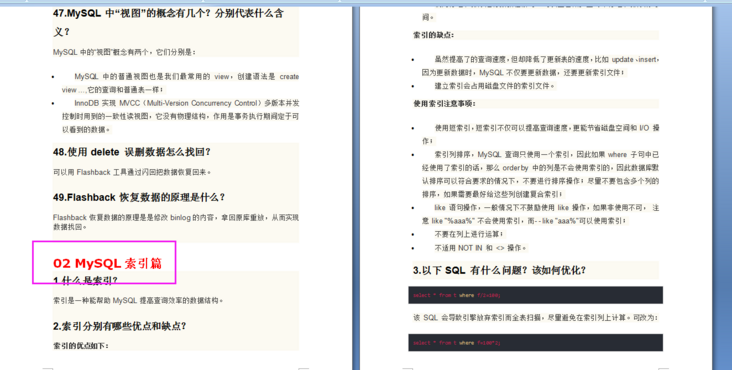
Task: Click the red "02 MySQL 索引篇" section title
Action: 107,263
